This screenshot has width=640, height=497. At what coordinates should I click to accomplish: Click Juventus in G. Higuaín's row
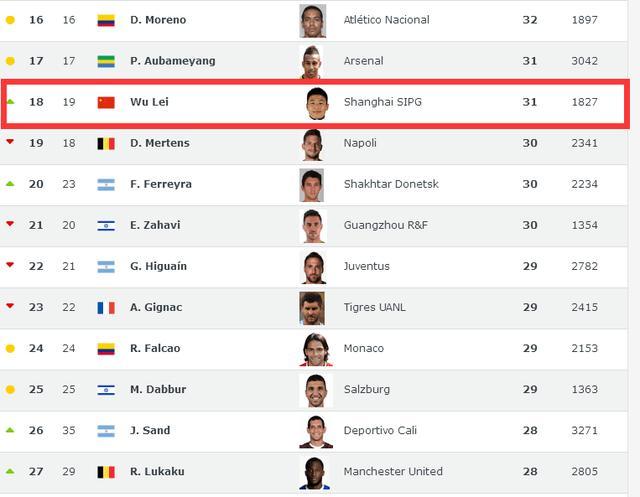click(x=367, y=266)
